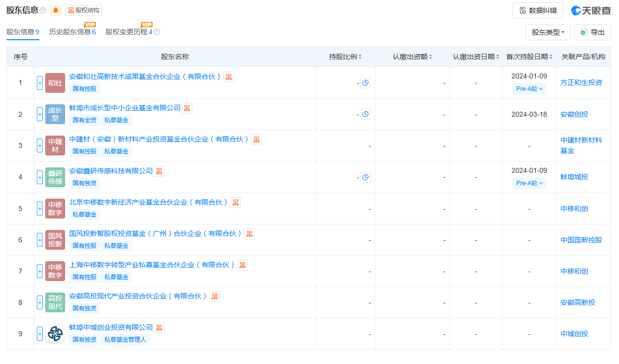Click pie chart icon in row 1

[365, 83]
